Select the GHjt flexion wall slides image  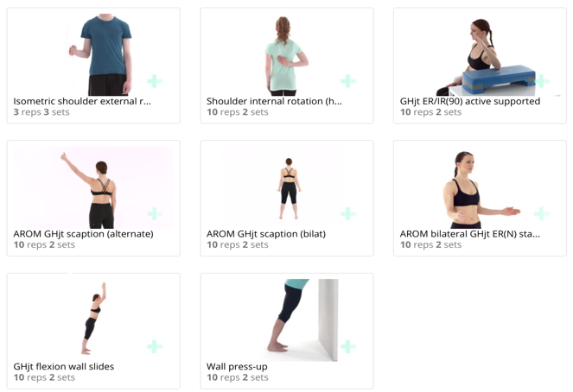[93, 319]
